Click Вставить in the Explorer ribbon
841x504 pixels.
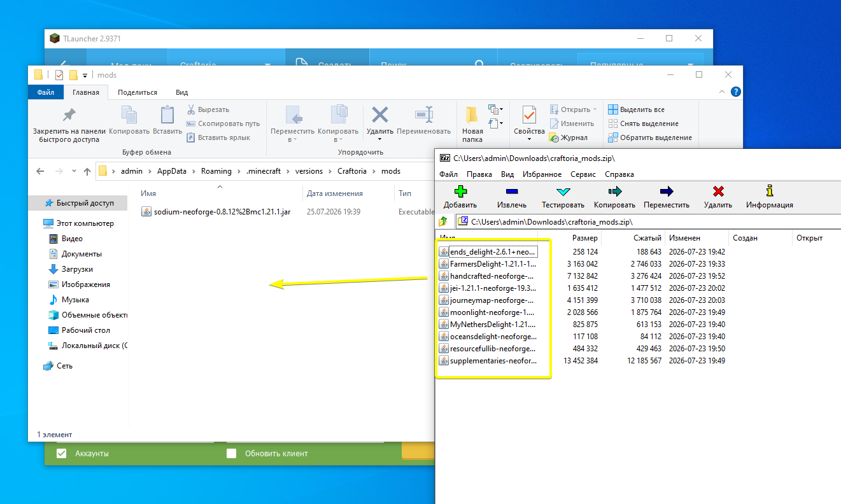(167, 121)
